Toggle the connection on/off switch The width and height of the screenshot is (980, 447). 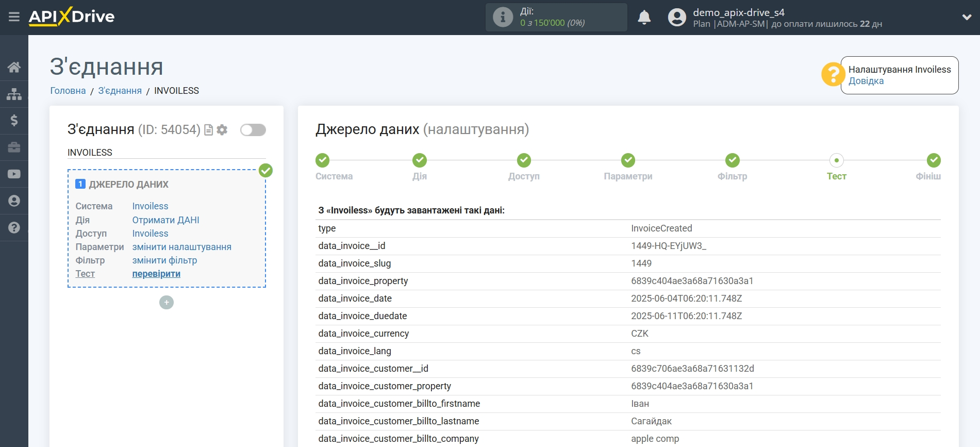click(253, 130)
